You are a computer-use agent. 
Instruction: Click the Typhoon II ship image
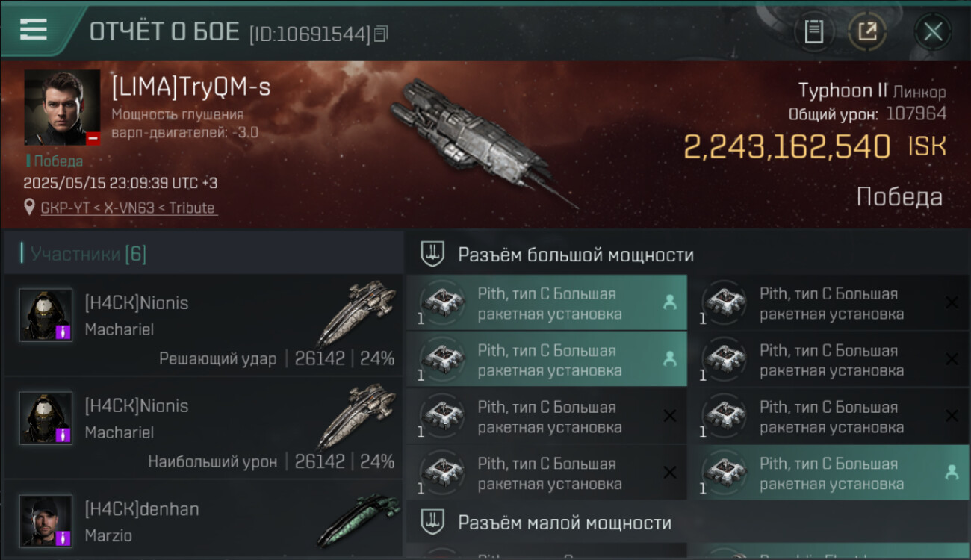[x=482, y=142]
